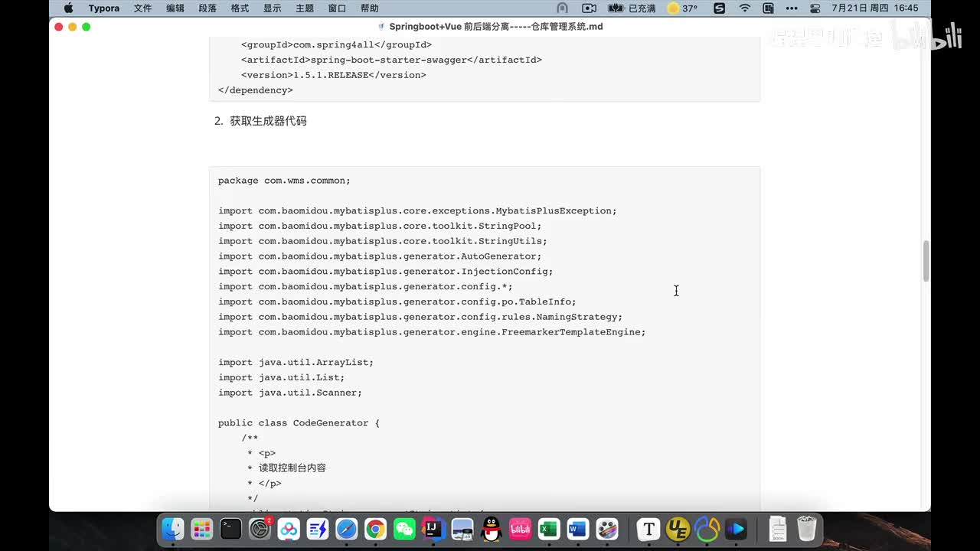The image size is (980, 551).
Task: Click the 'generator.config.*' import line
Action: point(365,286)
